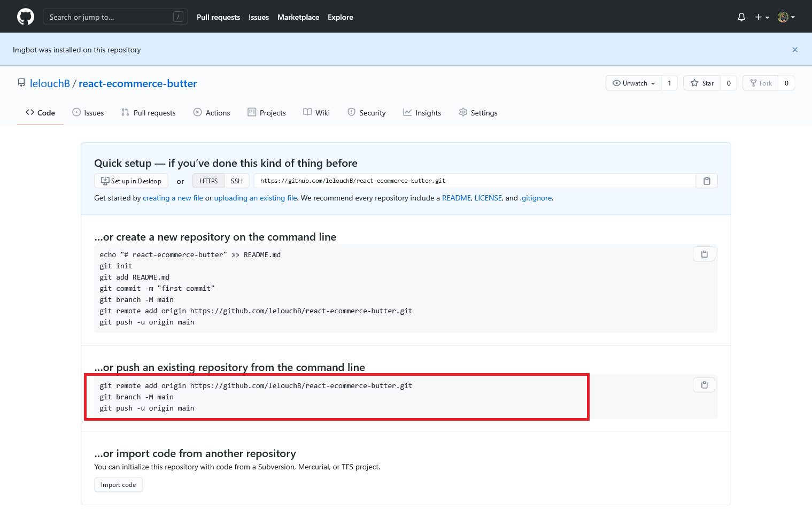
Task: Click the Fork button
Action: (x=761, y=83)
